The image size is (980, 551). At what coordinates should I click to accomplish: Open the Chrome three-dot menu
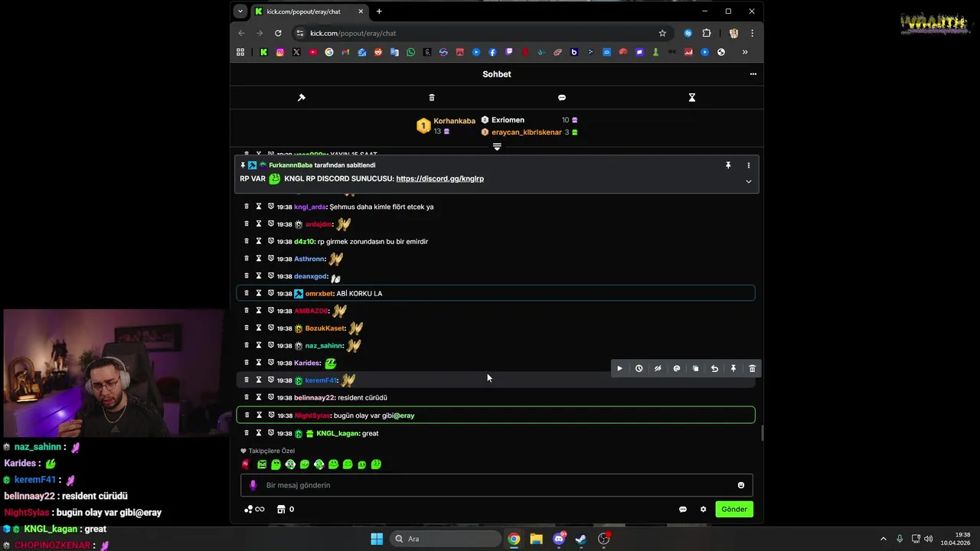coord(753,33)
